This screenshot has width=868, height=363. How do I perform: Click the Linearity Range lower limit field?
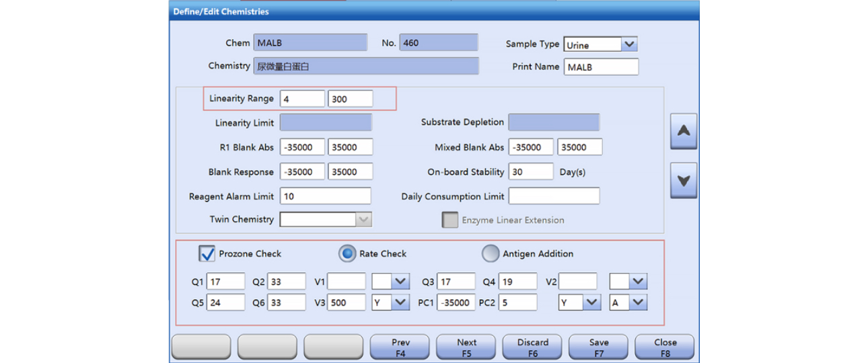(x=302, y=99)
